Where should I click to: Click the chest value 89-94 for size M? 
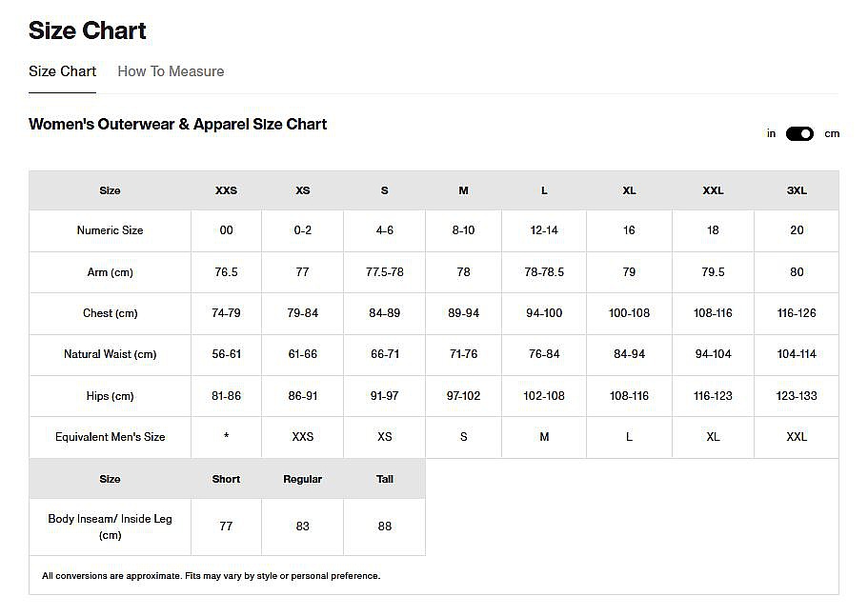463,313
